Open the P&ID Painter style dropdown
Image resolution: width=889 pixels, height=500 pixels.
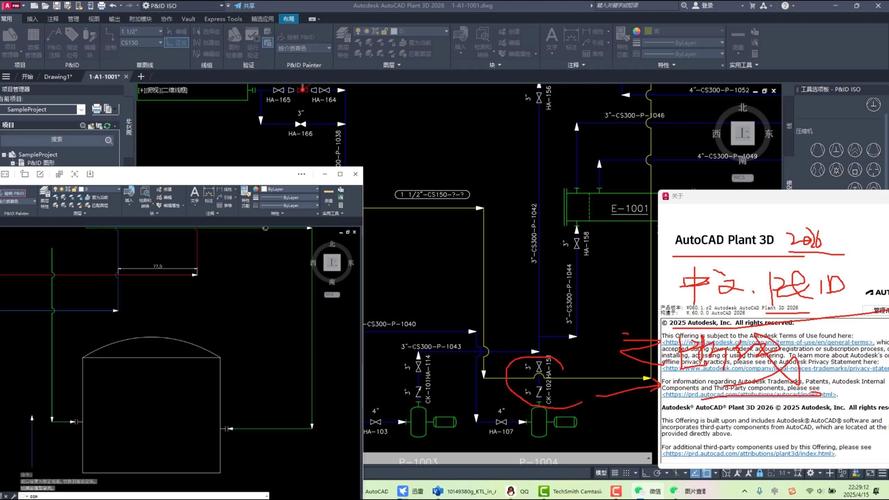304,48
